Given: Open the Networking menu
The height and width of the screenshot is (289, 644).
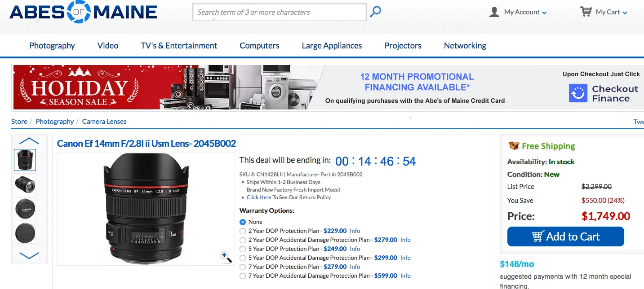Looking at the screenshot, I should [x=465, y=45].
